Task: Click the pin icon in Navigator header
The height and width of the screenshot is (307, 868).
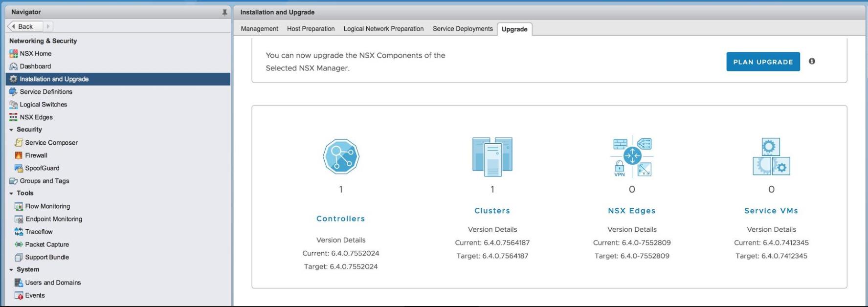Action: coord(224,12)
